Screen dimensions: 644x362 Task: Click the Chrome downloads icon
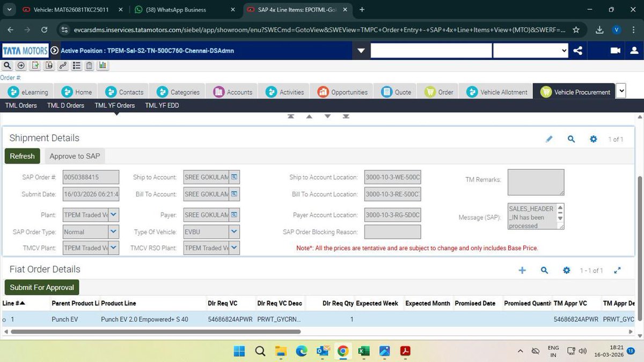pyautogui.click(x=600, y=30)
